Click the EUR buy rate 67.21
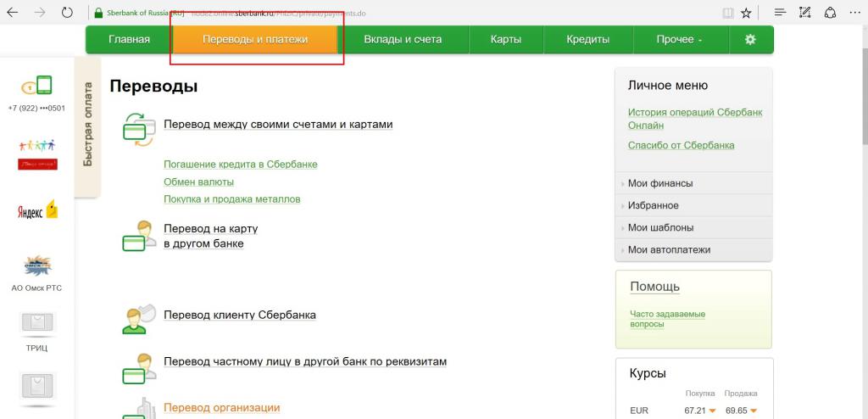Viewport: 868px width, 419px height. 695,411
